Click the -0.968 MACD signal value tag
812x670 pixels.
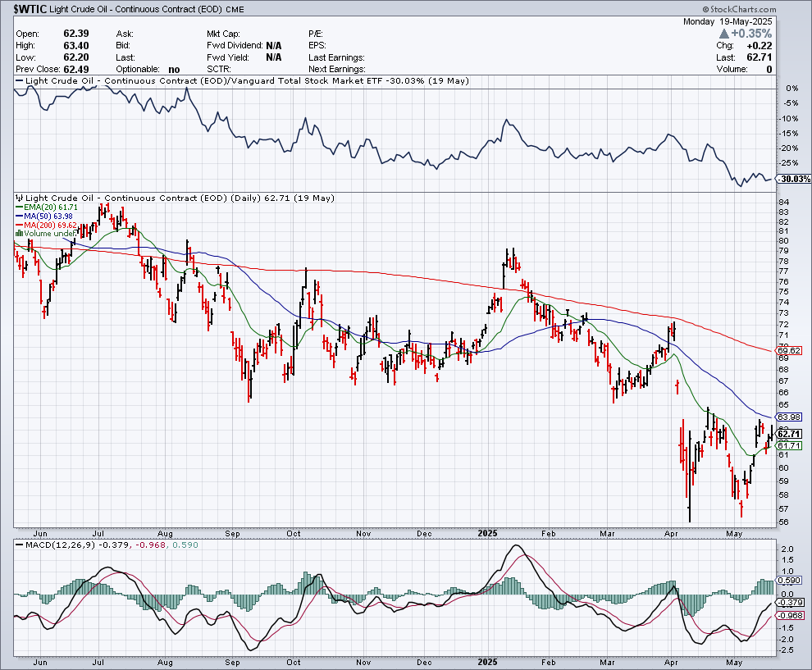[x=788, y=615]
